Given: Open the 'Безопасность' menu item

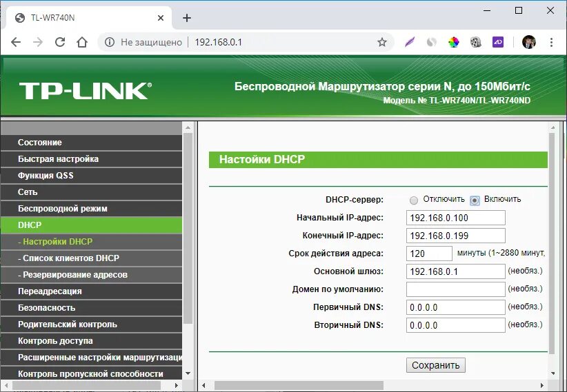Looking at the screenshot, I should (x=91, y=308).
